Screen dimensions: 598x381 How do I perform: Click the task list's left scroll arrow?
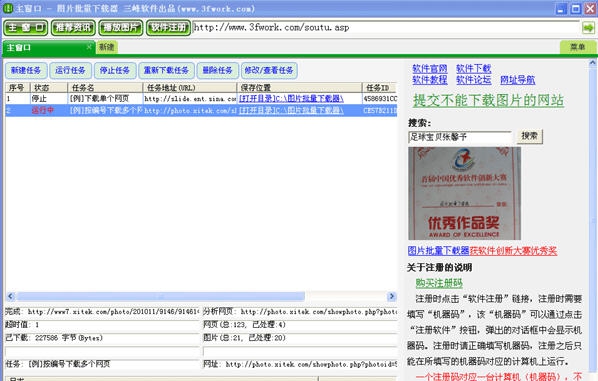(x=11, y=296)
